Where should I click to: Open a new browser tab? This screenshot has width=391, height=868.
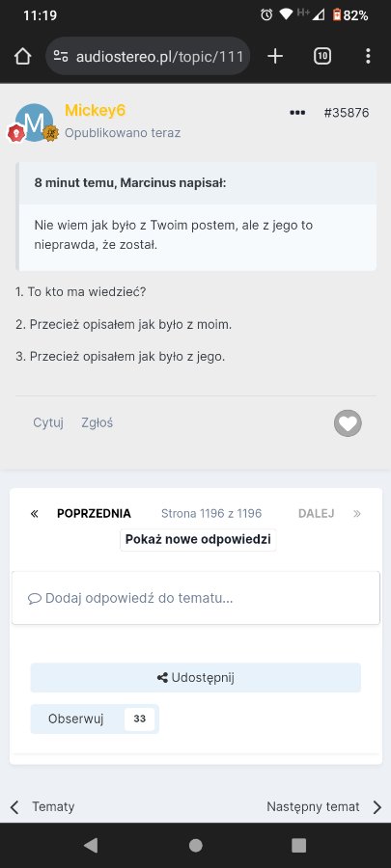pos(275,56)
